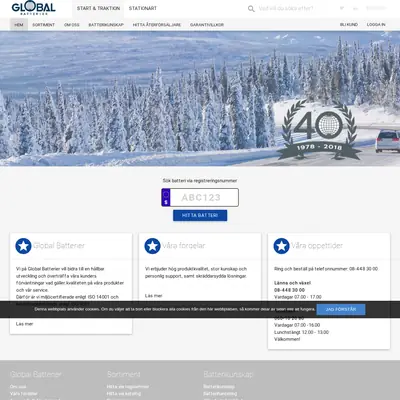Viewport: 400px width, 400px height.
Task: Accept cookies with Jag förstår button
Action: point(341,309)
